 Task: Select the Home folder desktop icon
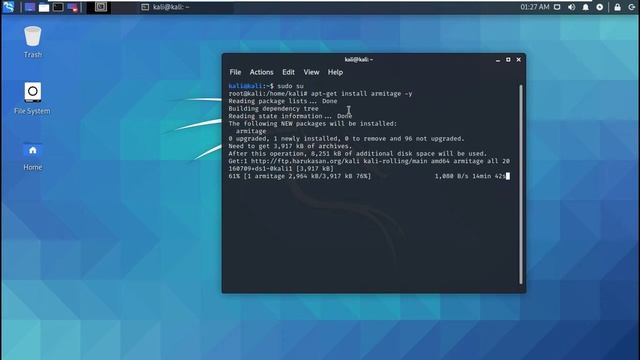pos(33,157)
